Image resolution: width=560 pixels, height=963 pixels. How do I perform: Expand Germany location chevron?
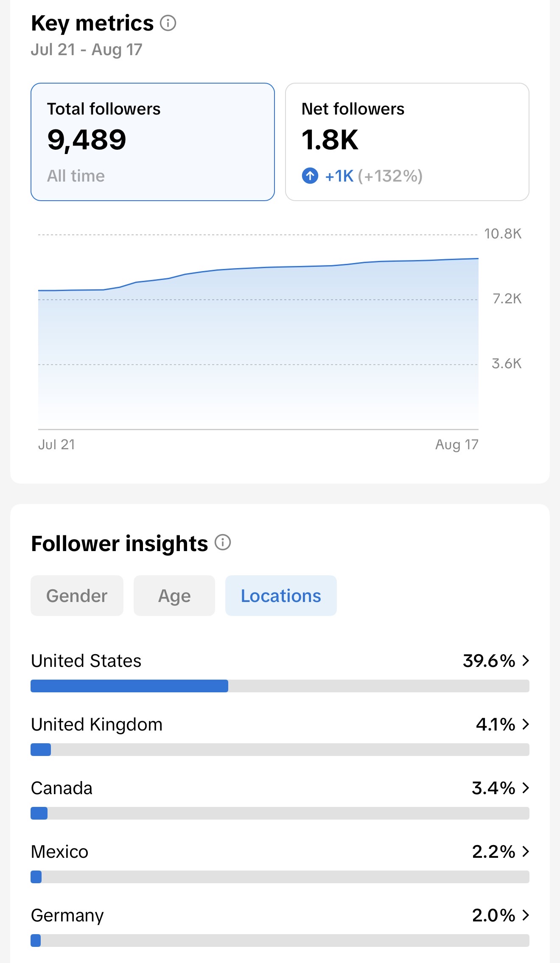click(x=526, y=915)
